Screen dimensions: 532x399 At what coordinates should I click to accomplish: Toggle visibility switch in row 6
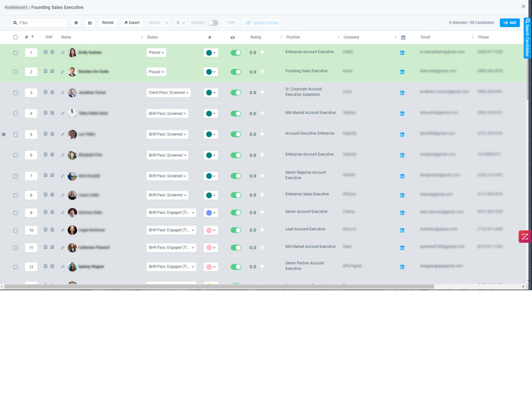tap(236, 155)
